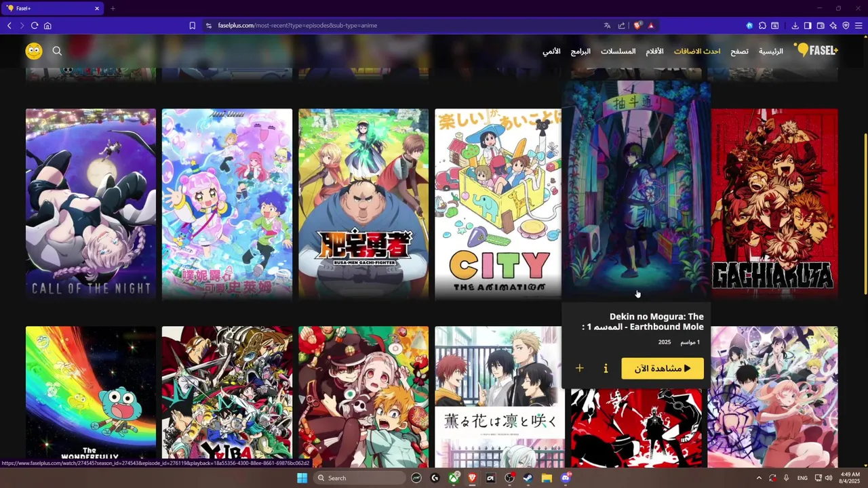Click the مشاهدة الآن watch now button
This screenshot has width=868, height=488.
(x=663, y=368)
